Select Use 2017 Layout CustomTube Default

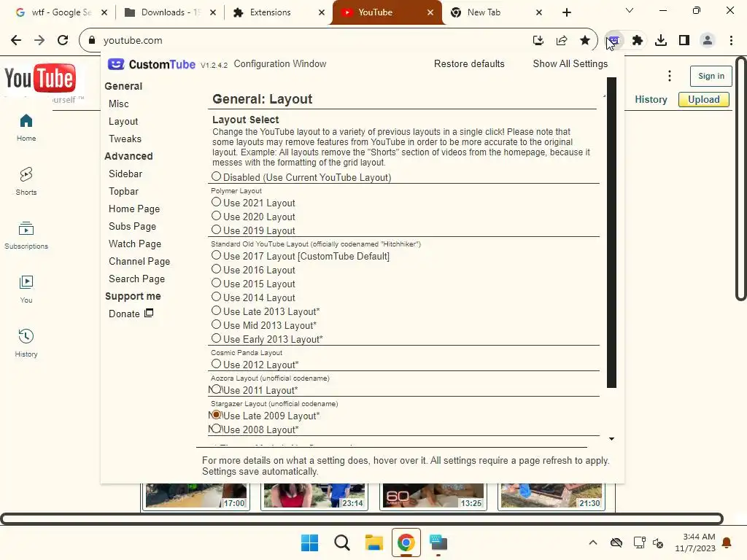coord(216,256)
